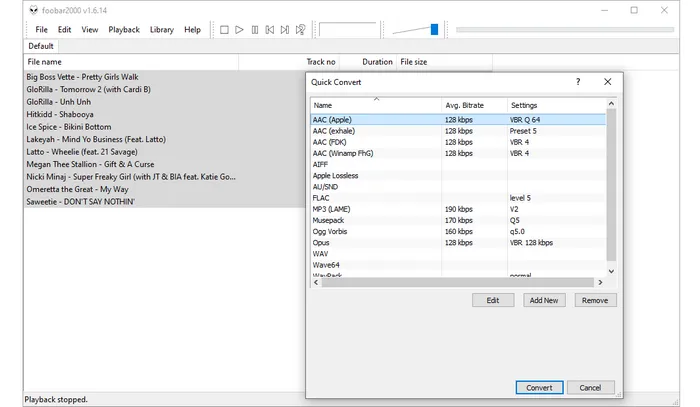Select the FLAC preset
700x407 pixels.
(458, 198)
